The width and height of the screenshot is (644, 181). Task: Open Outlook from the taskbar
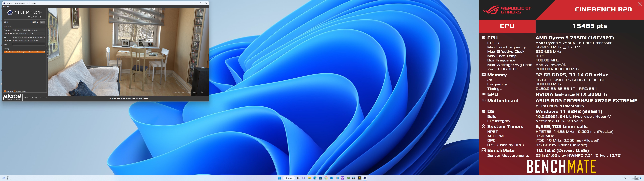(332, 178)
